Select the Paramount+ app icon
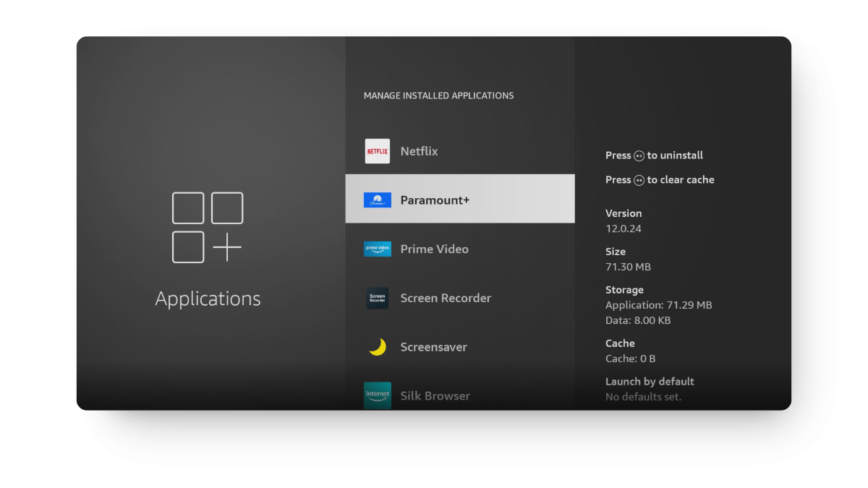The width and height of the screenshot is (868, 488). (x=377, y=200)
